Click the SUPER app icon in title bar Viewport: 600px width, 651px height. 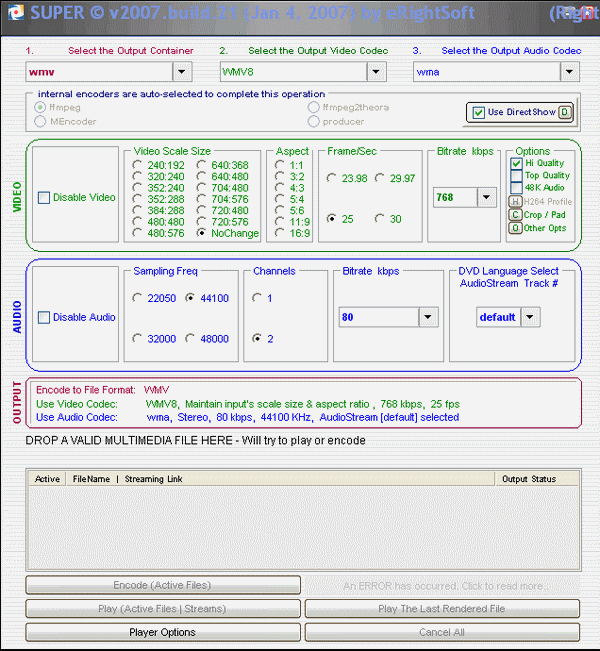10,12
